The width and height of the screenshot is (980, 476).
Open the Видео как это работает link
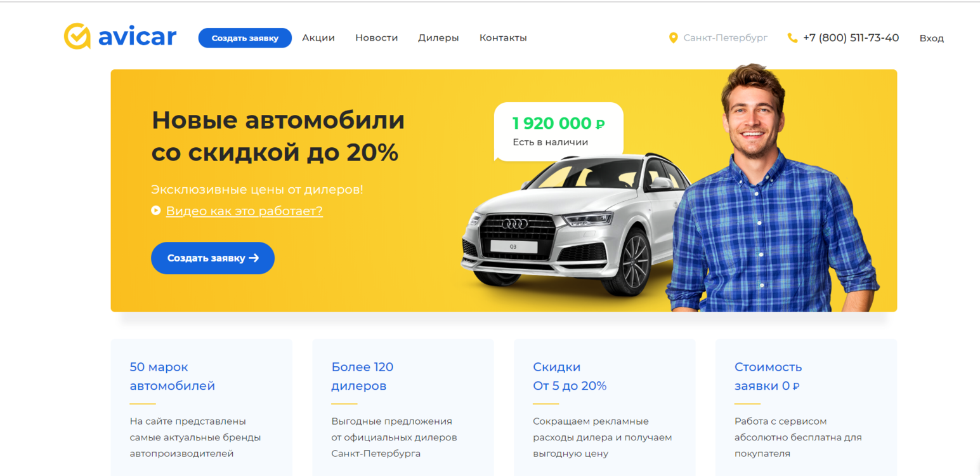[x=244, y=211]
